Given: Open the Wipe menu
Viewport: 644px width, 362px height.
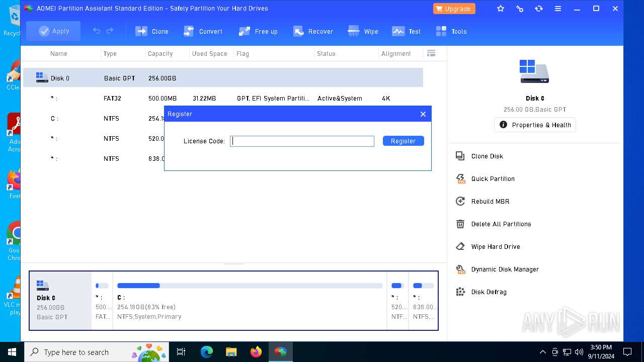Looking at the screenshot, I should click(363, 31).
